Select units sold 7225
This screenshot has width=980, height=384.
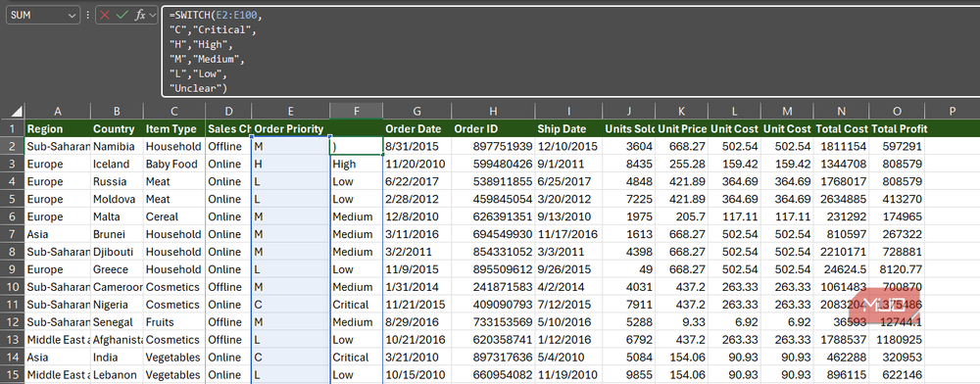[629, 199]
